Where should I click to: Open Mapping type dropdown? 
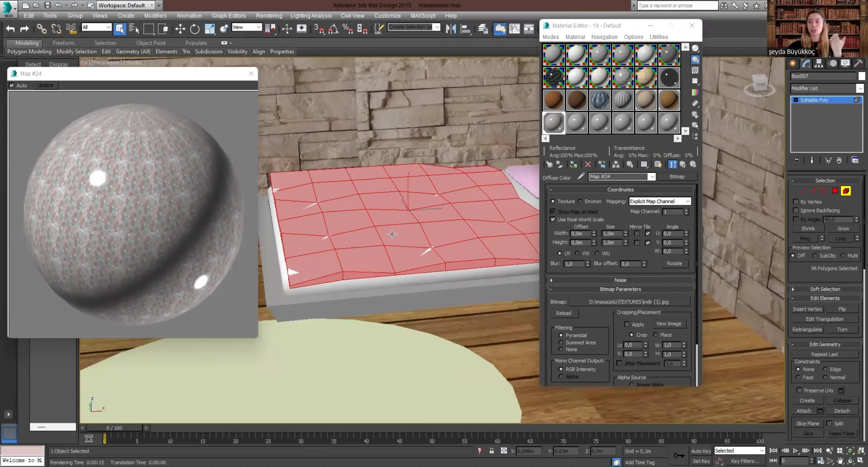pos(660,201)
